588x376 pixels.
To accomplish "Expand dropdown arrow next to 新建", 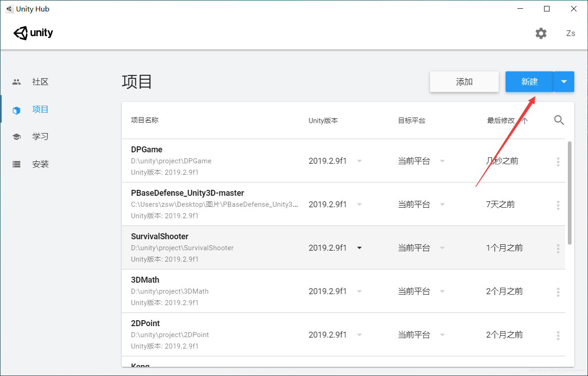I will [x=564, y=82].
